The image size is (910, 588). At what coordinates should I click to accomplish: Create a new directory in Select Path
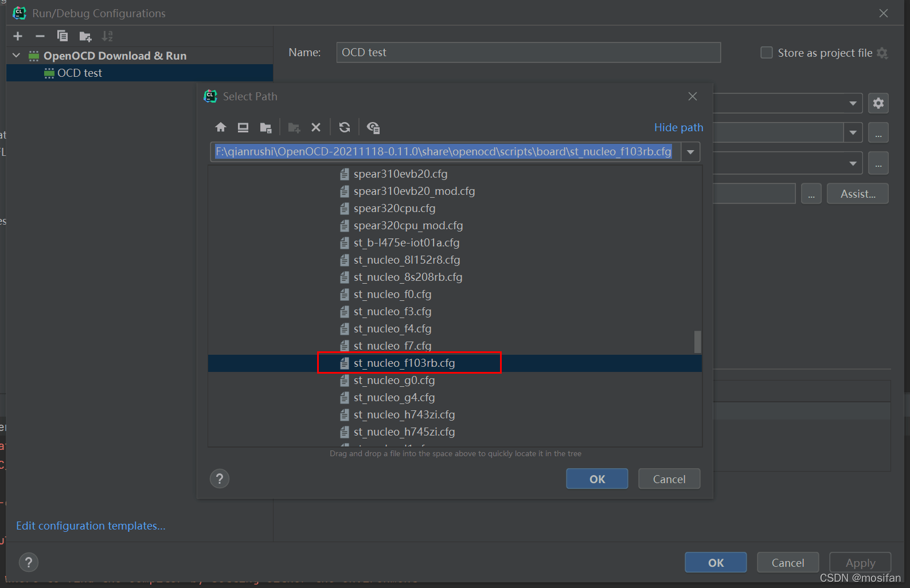point(294,127)
